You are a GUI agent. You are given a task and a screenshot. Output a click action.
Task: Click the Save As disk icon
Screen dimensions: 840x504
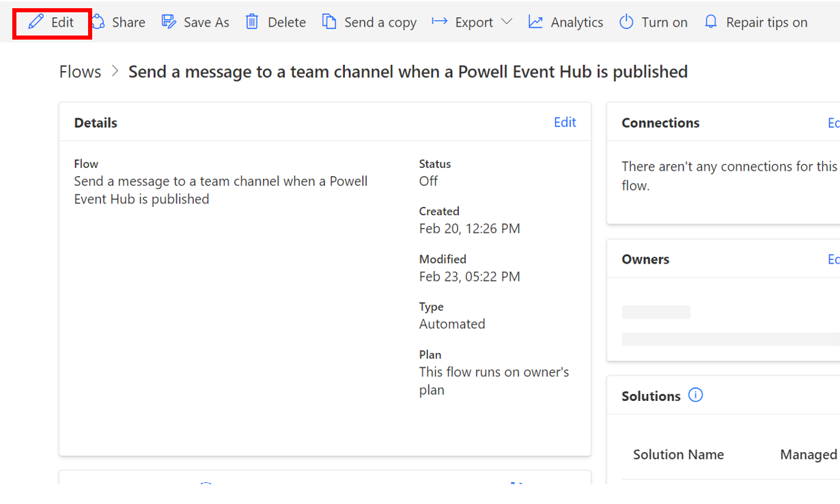coord(169,22)
